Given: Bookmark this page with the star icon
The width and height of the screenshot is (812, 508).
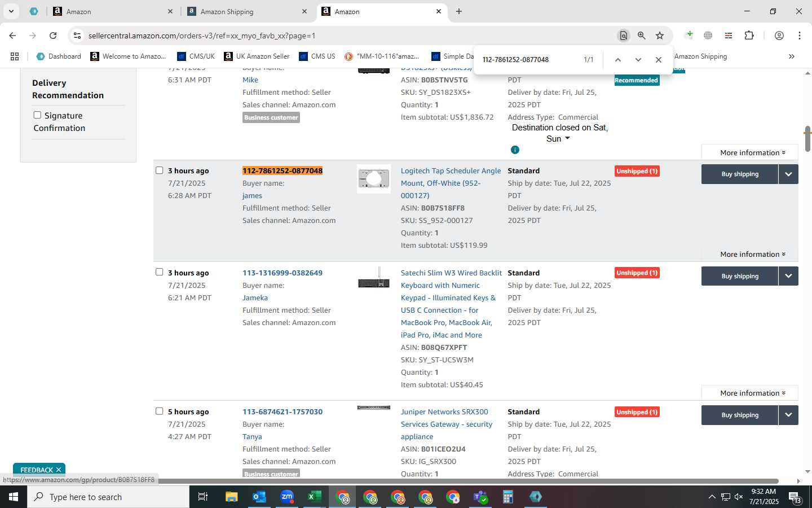Looking at the screenshot, I should tap(660, 36).
